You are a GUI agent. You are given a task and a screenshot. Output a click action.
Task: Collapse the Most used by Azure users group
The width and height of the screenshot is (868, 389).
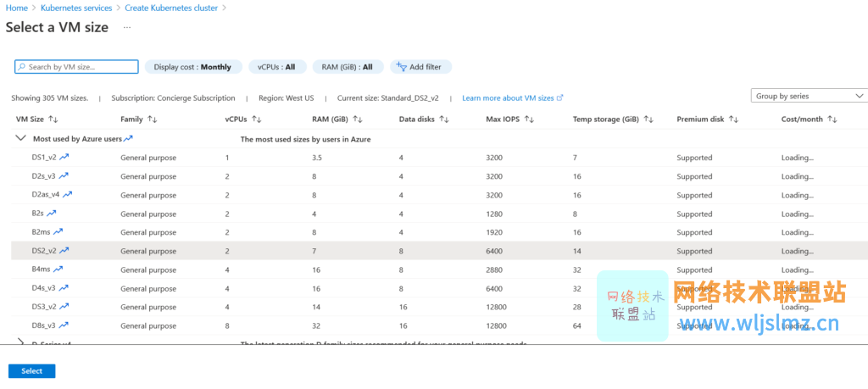(21, 138)
